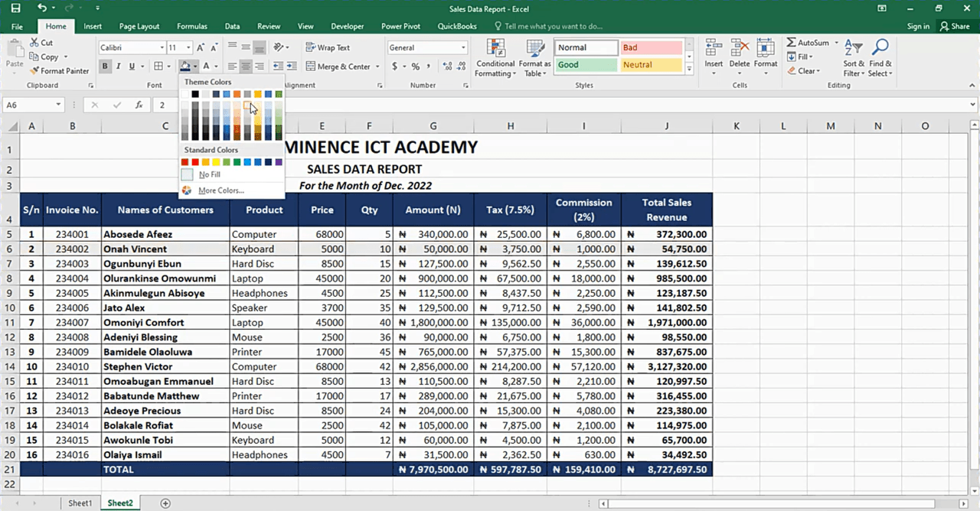The image size is (980, 511).
Task: Toggle Bottom Align vertical alignment
Action: 260,47
